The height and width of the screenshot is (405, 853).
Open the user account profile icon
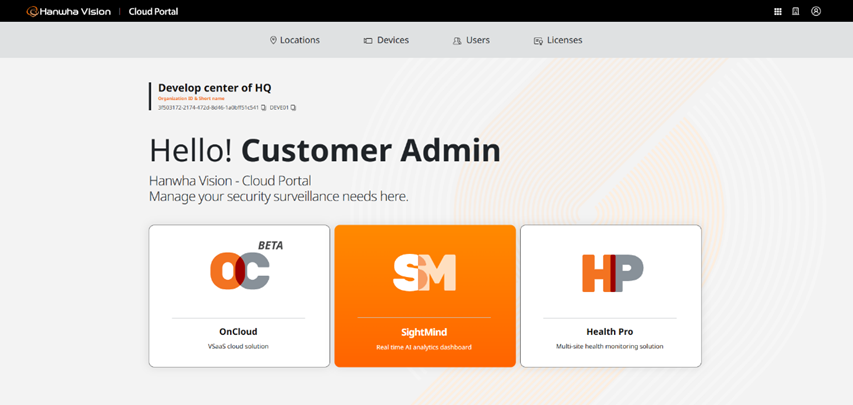click(x=815, y=11)
